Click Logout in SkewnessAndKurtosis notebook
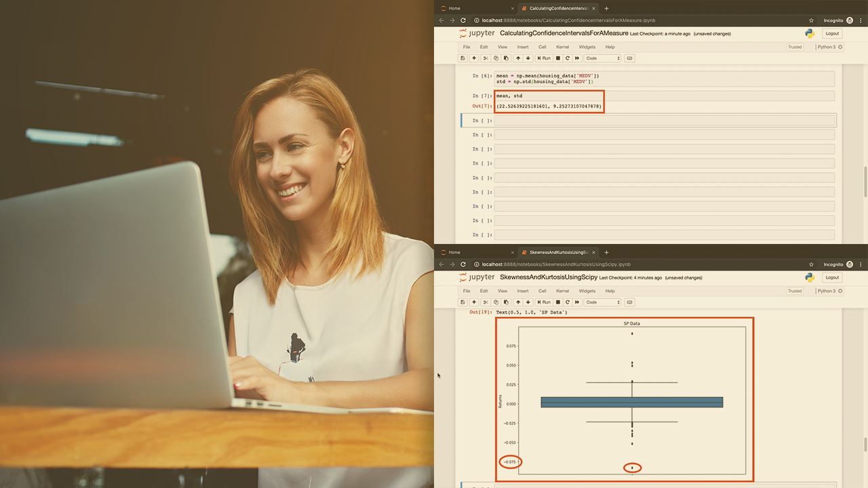 coord(832,277)
